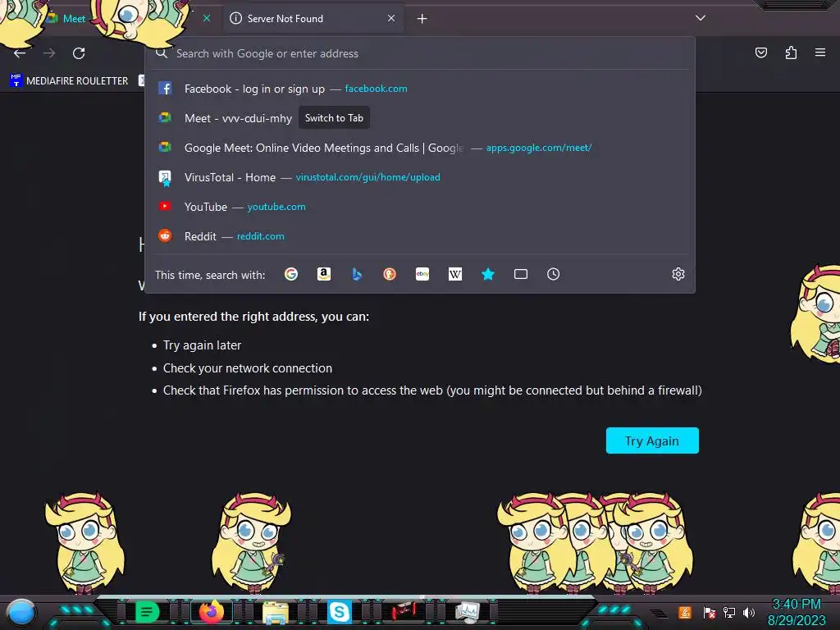Open Skype from the taskbar
This screenshot has height=630, width=840.
(339, 611)
